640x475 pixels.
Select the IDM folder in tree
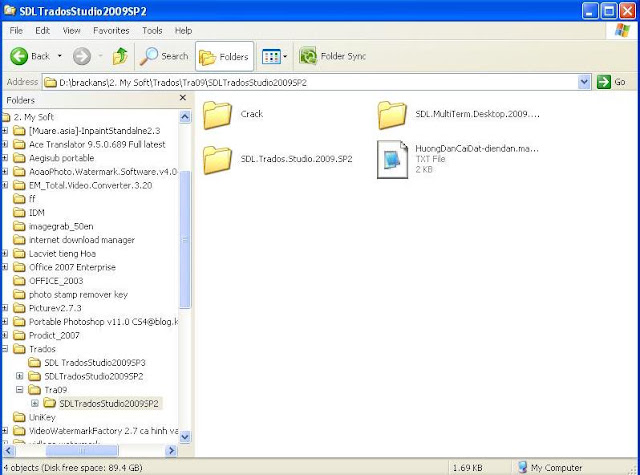(36, 213)
